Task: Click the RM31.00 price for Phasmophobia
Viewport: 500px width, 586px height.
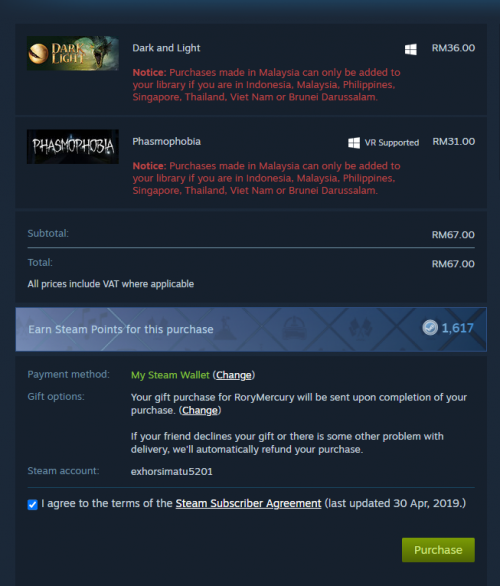Action: point(454,142)
